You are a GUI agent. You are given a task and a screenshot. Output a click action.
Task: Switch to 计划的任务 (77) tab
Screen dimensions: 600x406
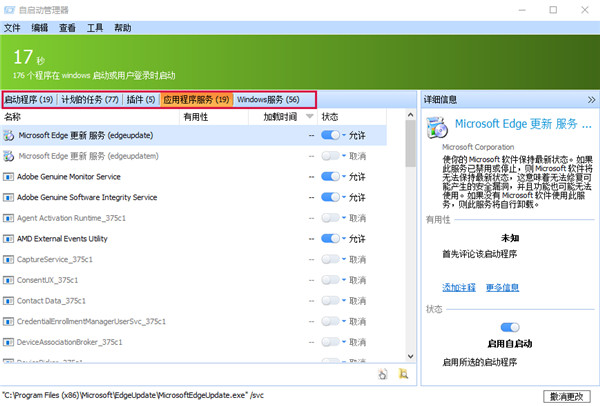tap(90, 100)
